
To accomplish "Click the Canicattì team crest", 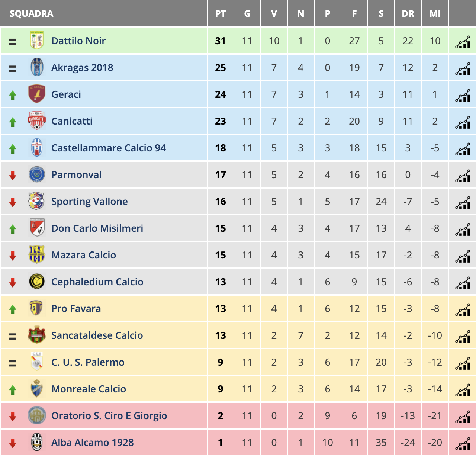I will (x=37, y=121).
